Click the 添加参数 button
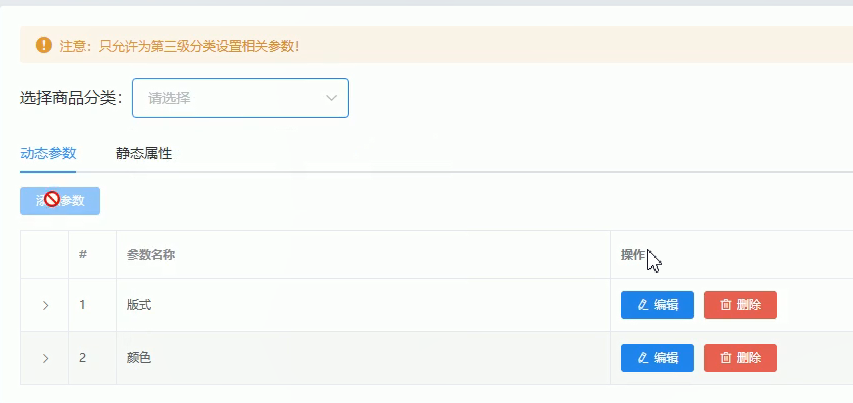 click(x=60, y=201)
